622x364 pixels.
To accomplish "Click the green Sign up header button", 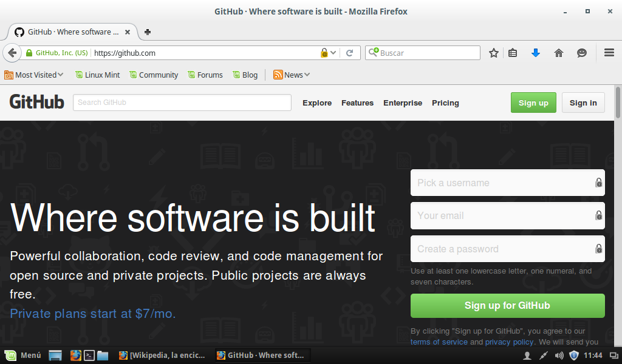I will [x=533, y=103].
